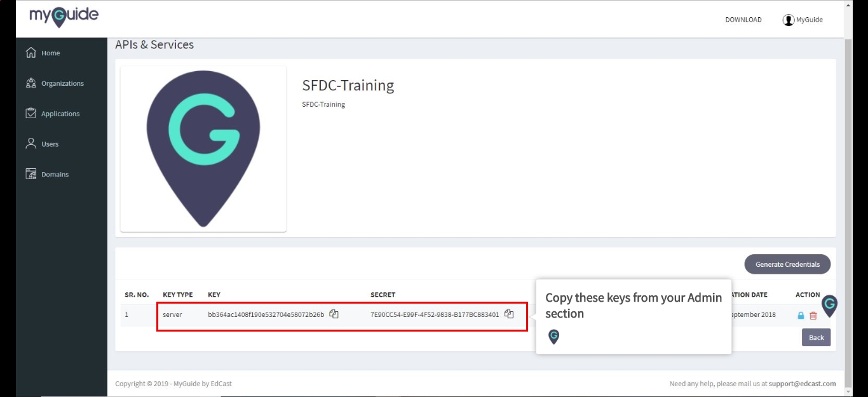Click the small G pin in tooltip
Viewport: 868px width, 397px height.
pos(553,337)
